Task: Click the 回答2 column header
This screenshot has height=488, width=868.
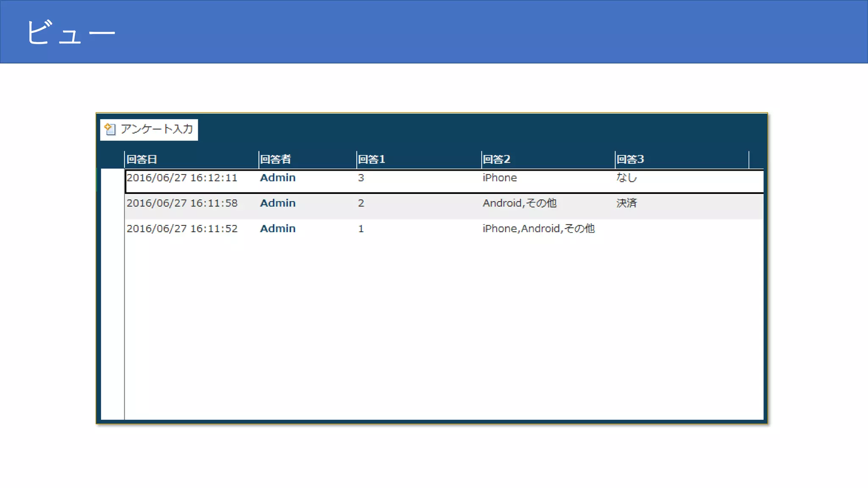Action: click(497, 160)
